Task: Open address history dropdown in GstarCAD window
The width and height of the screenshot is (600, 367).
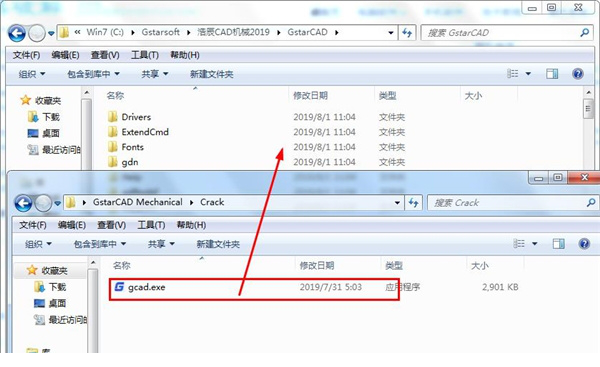Action: coord(391,33)
